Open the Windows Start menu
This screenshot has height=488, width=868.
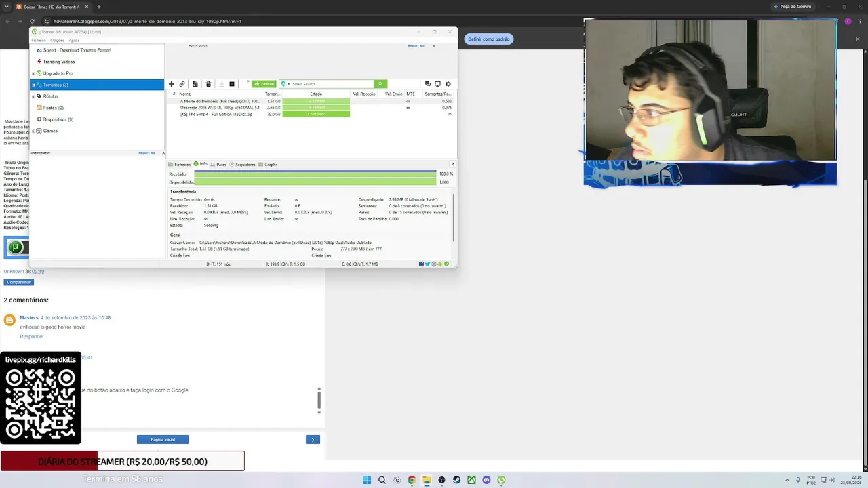367,480
